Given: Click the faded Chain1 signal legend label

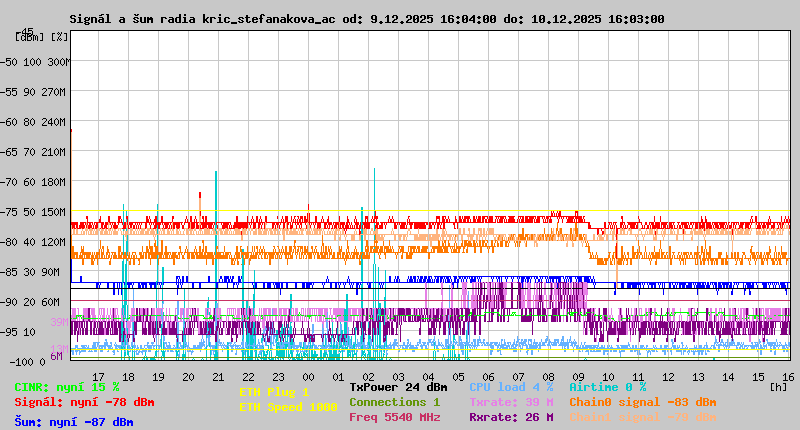Looking at the screenshot, I should [642, 417].
